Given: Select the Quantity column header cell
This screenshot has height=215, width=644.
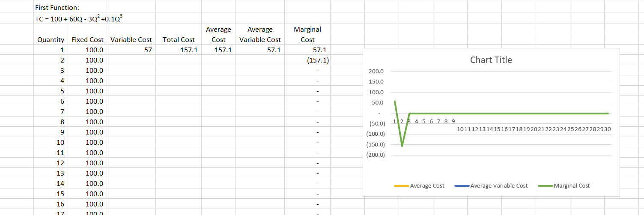Looking at the screenshot, I should click(51, 40).
